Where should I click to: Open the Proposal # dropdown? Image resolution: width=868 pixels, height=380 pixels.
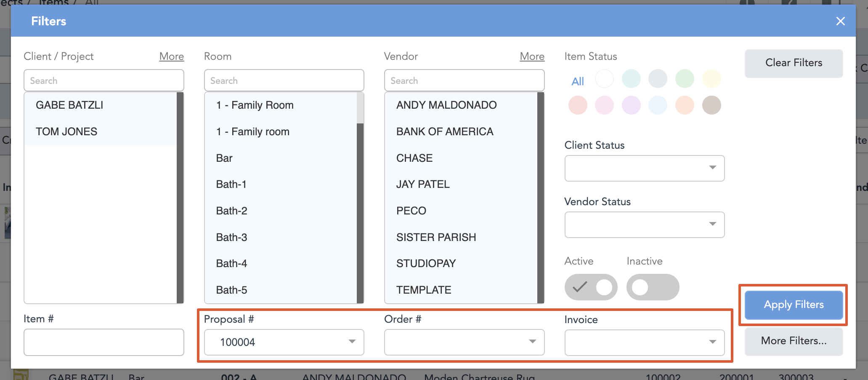(284, 342)
